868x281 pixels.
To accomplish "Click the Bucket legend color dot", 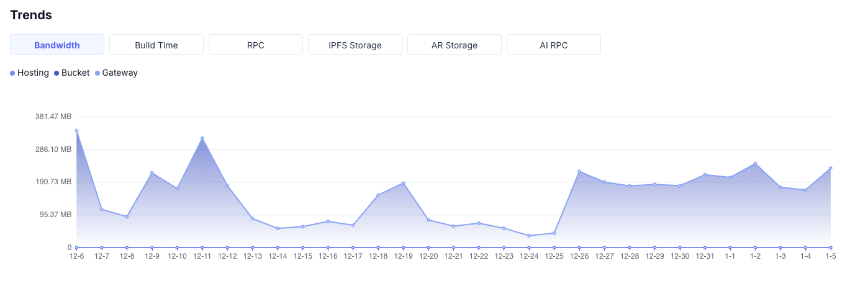I will (57, 73).
